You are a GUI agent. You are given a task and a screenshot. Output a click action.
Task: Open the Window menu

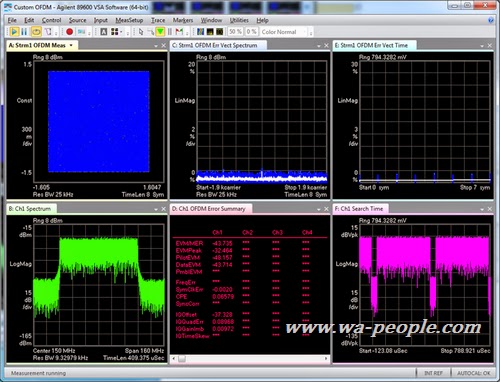point(211,20)
